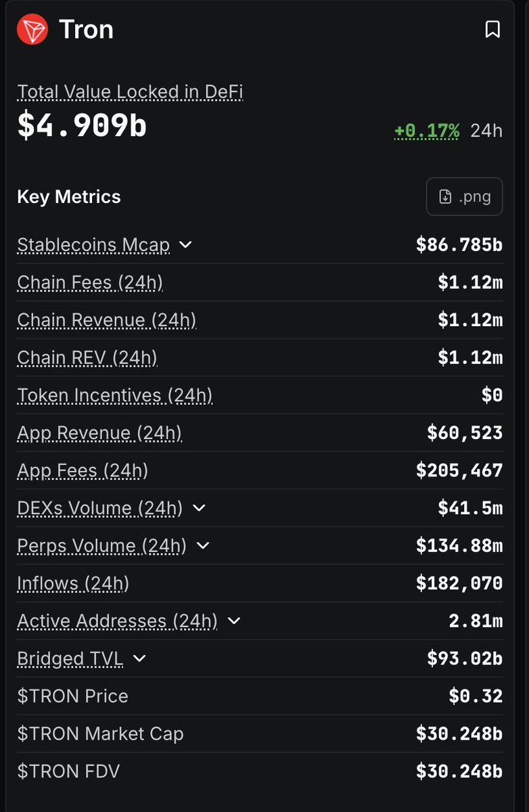Screen dimensions: 529x812
Task: Click the Token Incentives (24h) label
Action: coord(115,395)
